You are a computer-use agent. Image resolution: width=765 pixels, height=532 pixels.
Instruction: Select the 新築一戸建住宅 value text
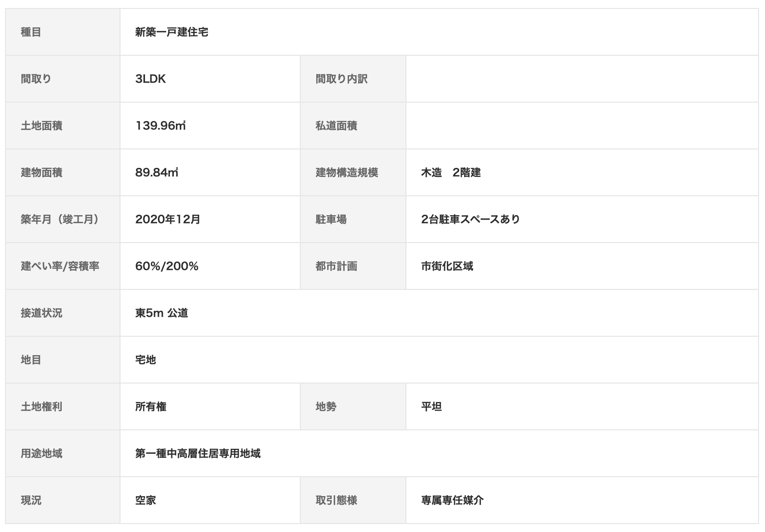171,32
